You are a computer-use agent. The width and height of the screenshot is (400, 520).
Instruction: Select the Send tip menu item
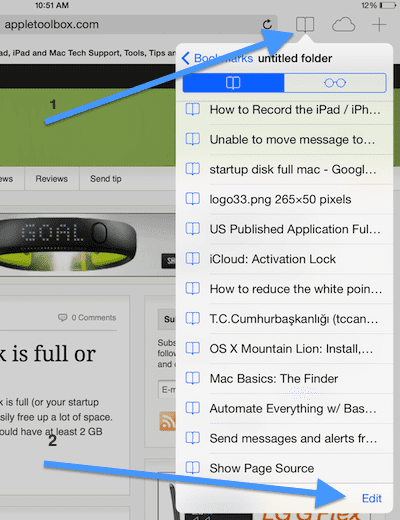coord(106,179)
